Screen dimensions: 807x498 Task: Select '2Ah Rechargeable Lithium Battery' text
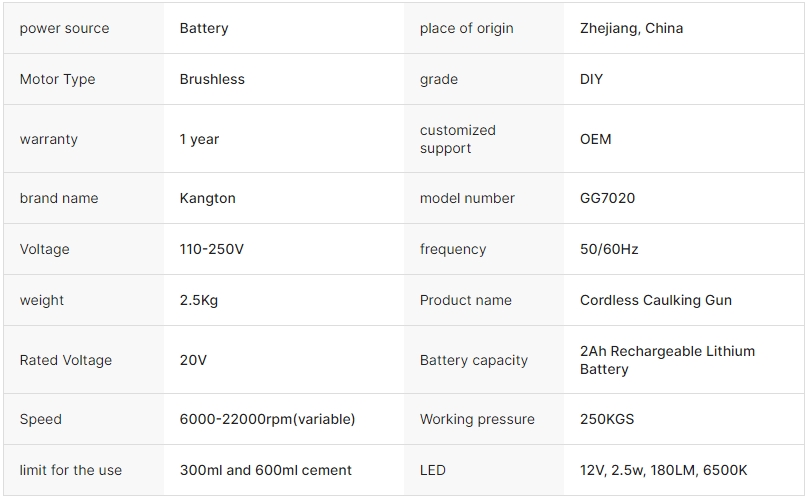click(x=667, y=360)
